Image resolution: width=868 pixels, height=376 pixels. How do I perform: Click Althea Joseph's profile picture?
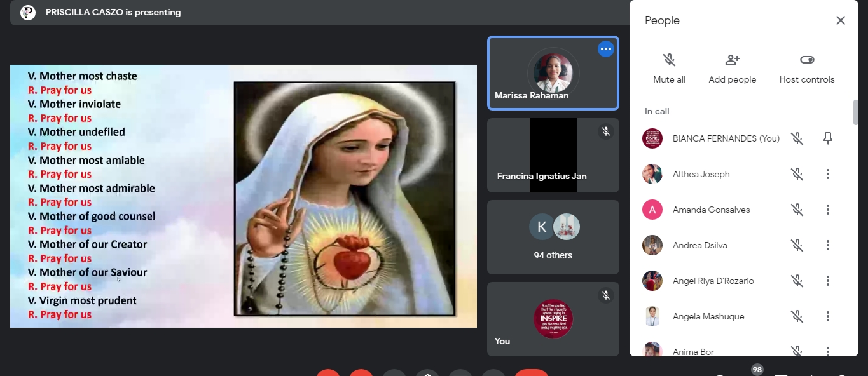click(x=652, y=174)
